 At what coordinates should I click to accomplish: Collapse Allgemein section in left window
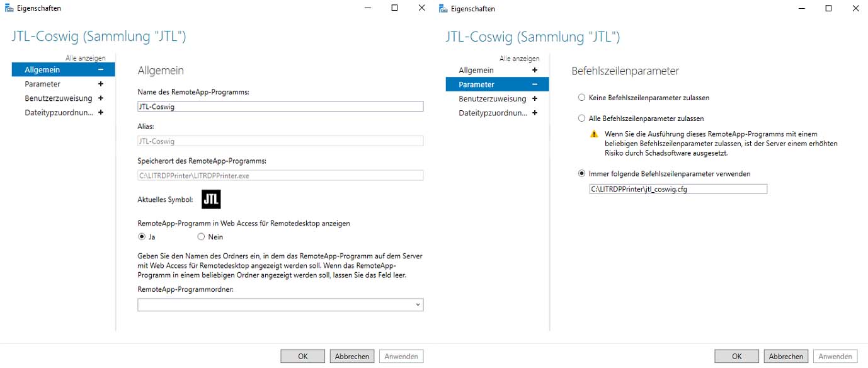coord(101,69)
